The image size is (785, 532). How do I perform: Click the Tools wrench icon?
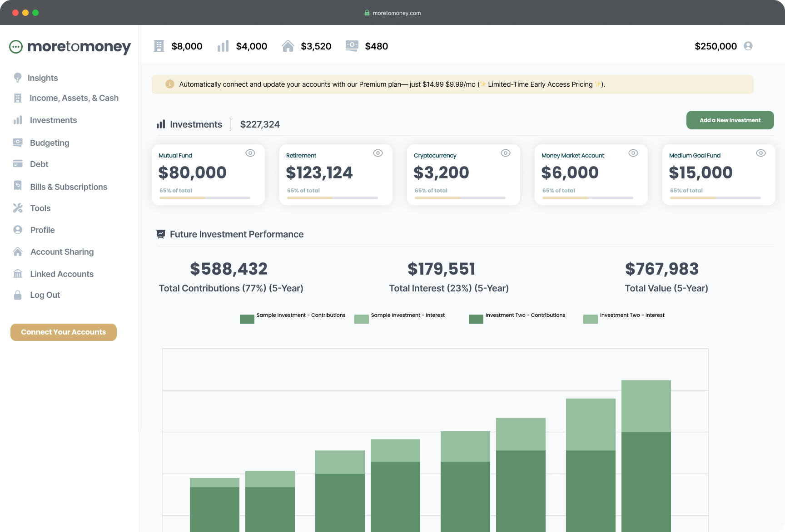[18, 208]
